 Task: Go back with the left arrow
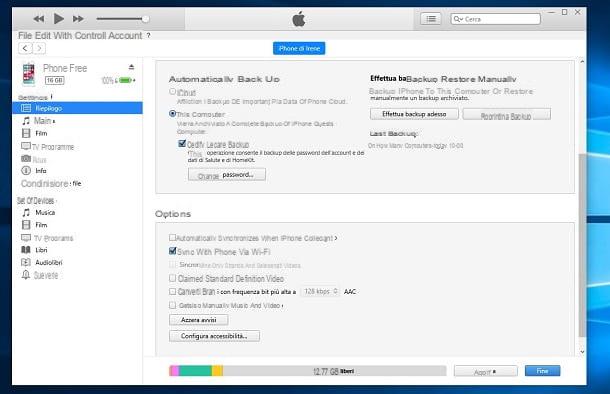25,48
